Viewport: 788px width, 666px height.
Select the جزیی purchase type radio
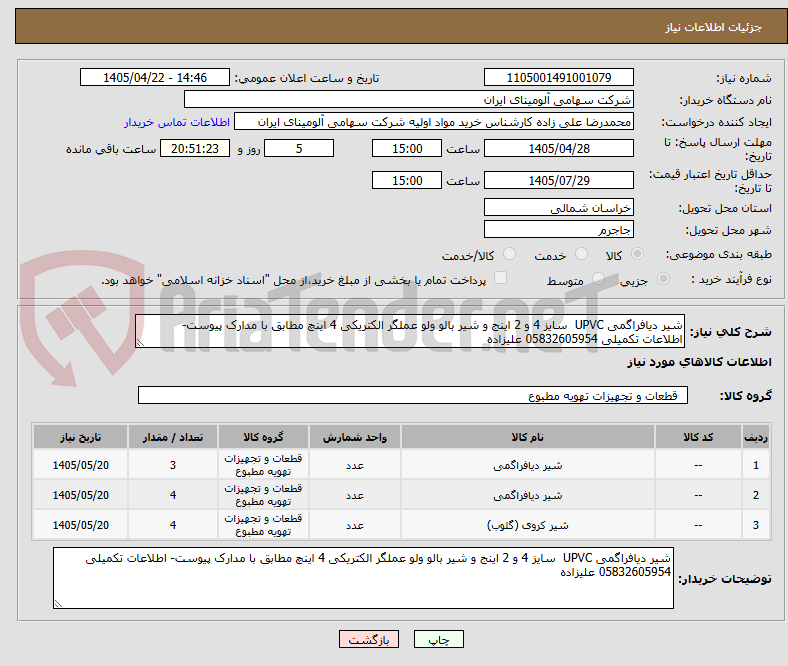coord(663,278)
